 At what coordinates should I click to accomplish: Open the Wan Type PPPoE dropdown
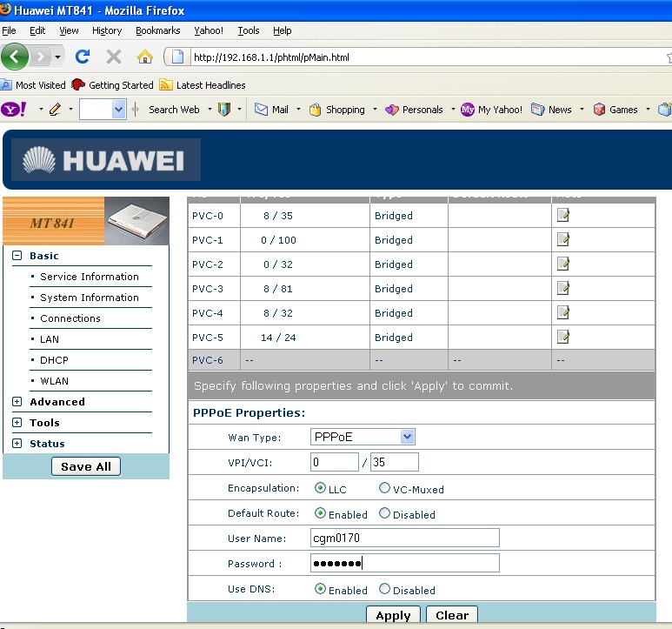363,437
